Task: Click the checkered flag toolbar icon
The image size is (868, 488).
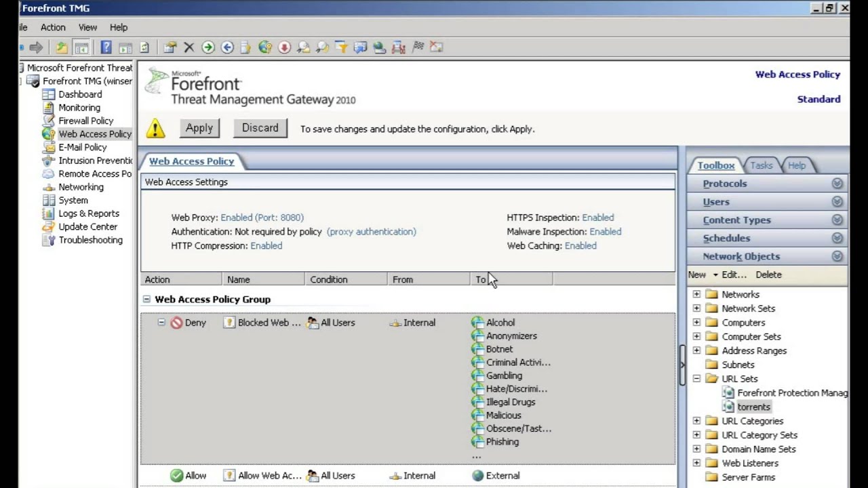Action: click(418, 47)
